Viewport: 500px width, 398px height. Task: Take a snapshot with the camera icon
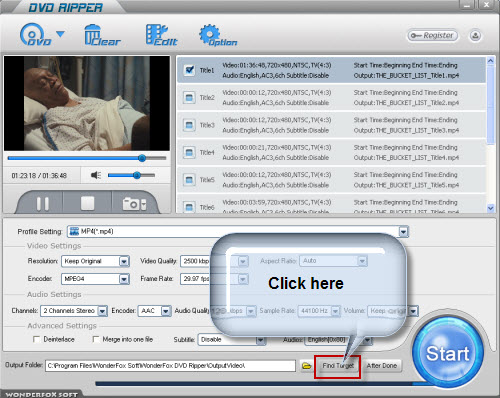[x=134, y=204]
